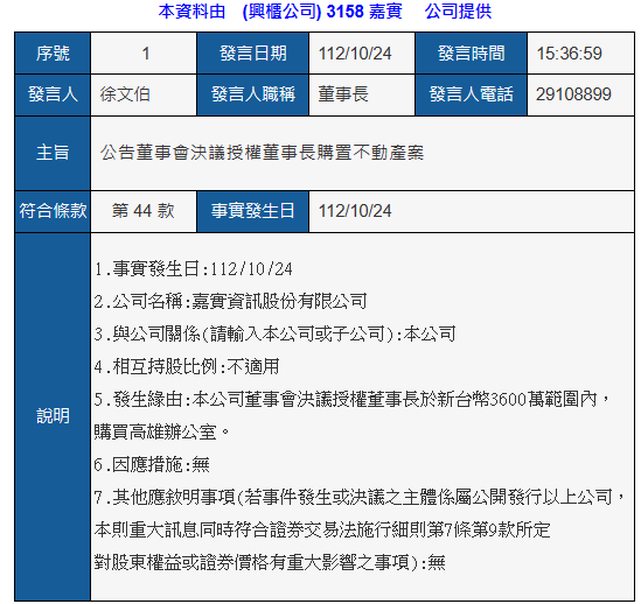Select the phone number 29108899
The width and height of the screenshot is (641, 604).
(x=574, y=95)
